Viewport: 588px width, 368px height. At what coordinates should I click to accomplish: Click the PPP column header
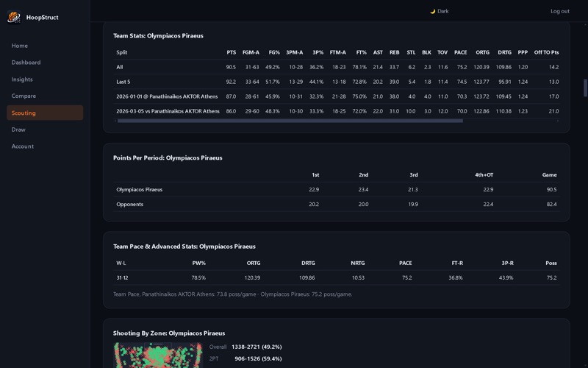[x=523, y=52]
